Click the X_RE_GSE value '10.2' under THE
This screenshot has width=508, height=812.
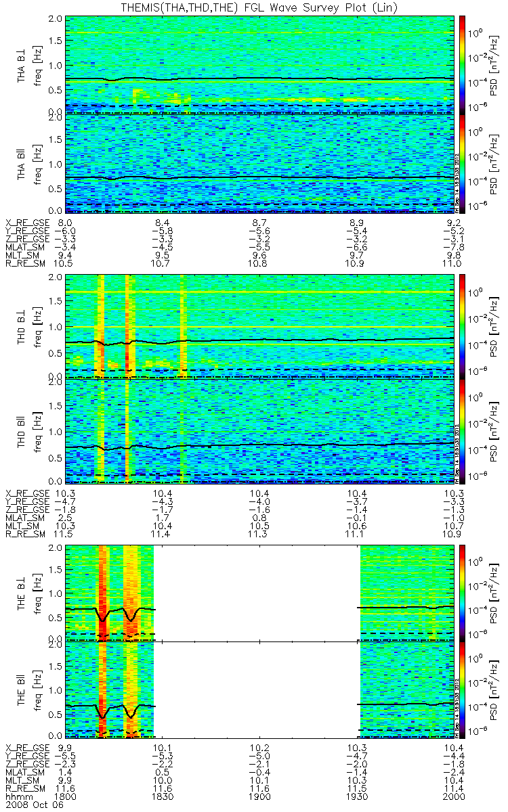(x=259, y=748)
